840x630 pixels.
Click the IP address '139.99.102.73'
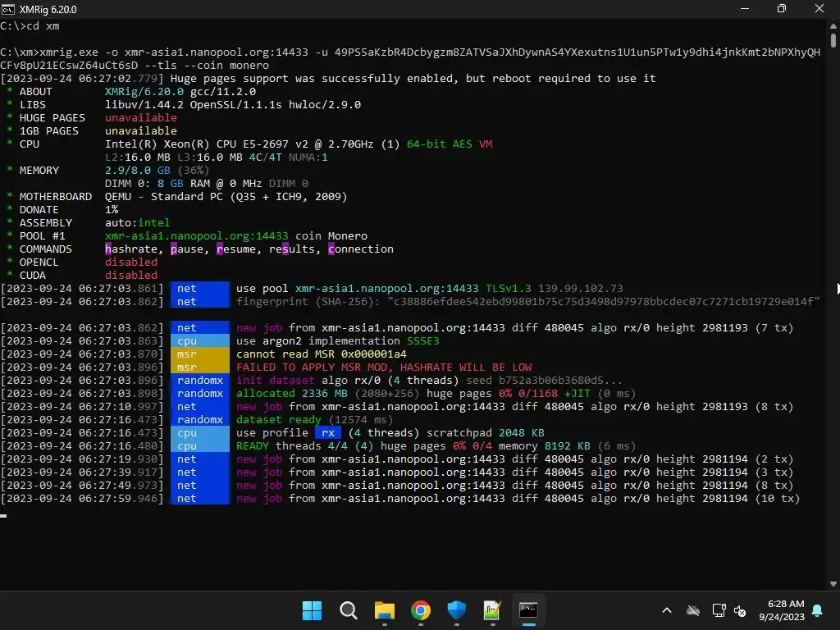[x=581, y=288]
